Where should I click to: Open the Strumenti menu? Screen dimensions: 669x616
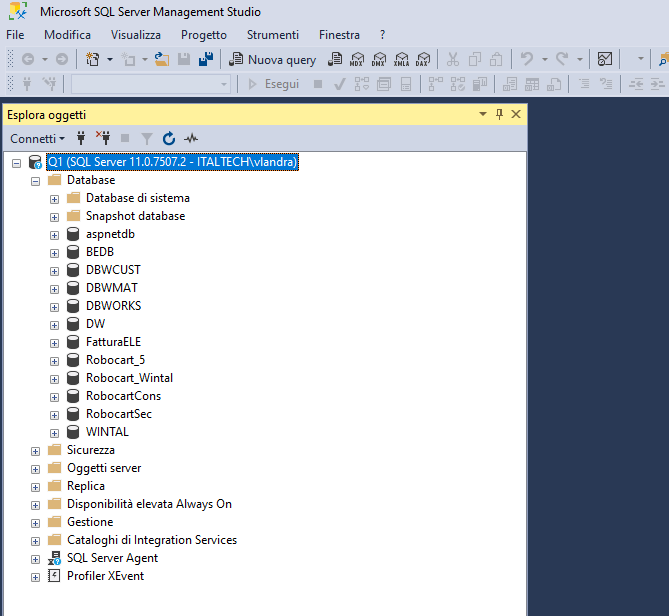coord(273,35)
